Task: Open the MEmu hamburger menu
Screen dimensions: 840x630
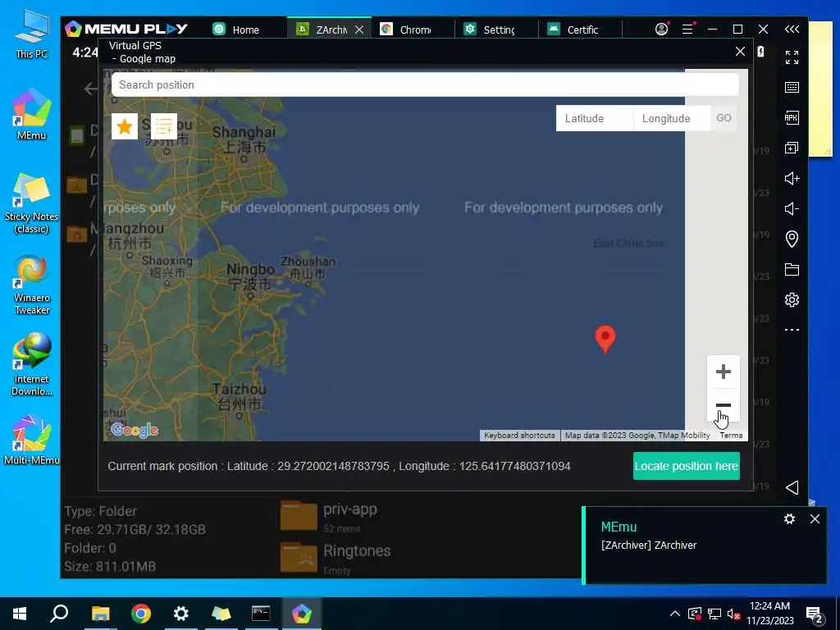Action: (x=688, y=29)
